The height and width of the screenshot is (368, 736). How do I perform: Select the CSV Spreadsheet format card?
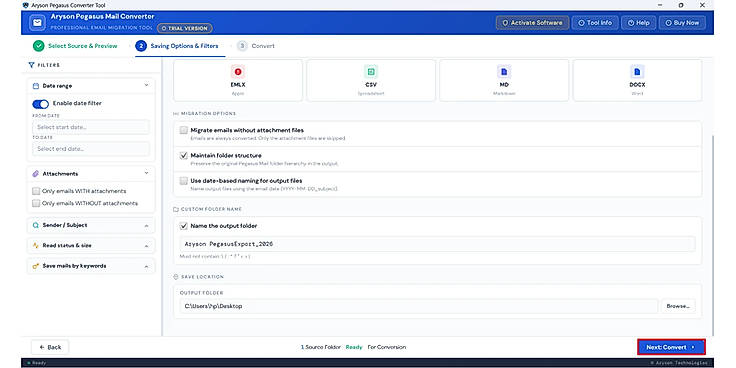(x=371, y=80)
